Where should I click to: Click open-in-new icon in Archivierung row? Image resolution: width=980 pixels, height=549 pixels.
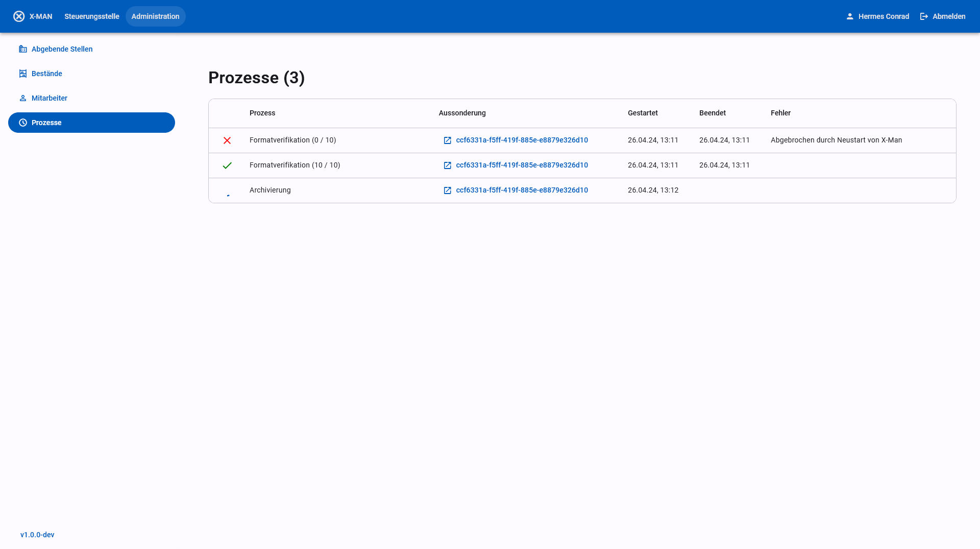[448, 190]
